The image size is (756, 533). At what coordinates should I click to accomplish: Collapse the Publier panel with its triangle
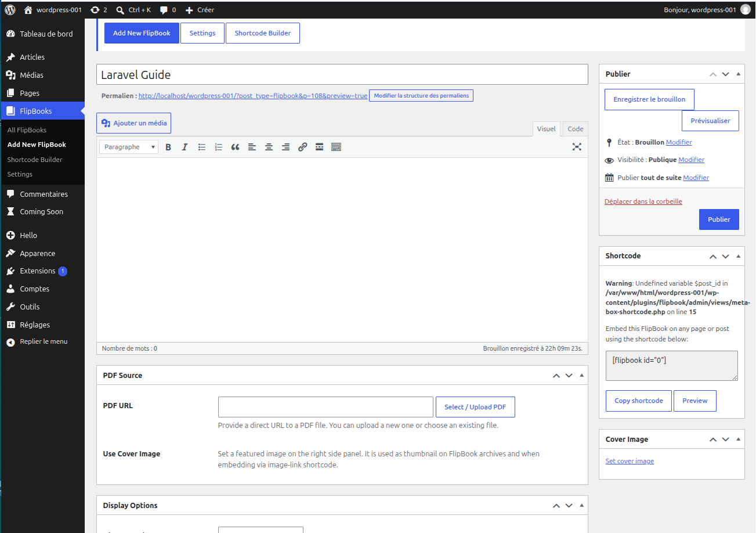[738, 74]
